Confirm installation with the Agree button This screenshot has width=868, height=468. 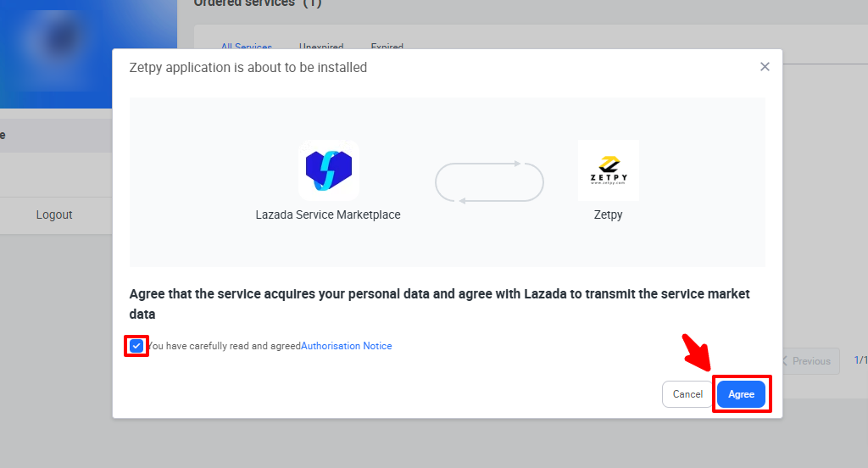pyautogui.click(x=741, y=394)
